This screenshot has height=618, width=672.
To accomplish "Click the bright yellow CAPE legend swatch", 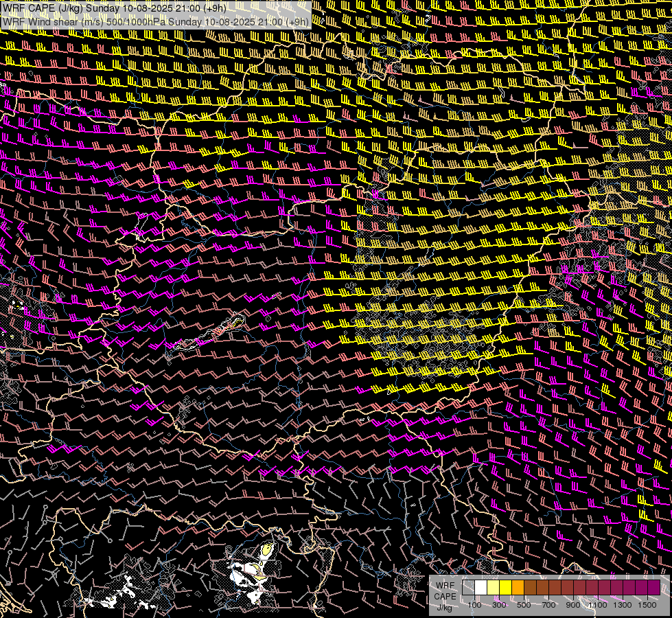I will pos(506,587).
